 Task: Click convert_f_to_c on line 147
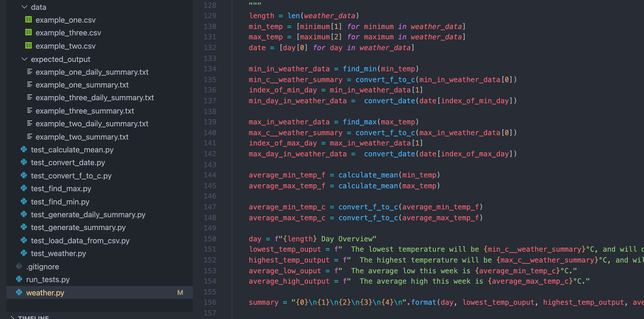click(368, 207)
